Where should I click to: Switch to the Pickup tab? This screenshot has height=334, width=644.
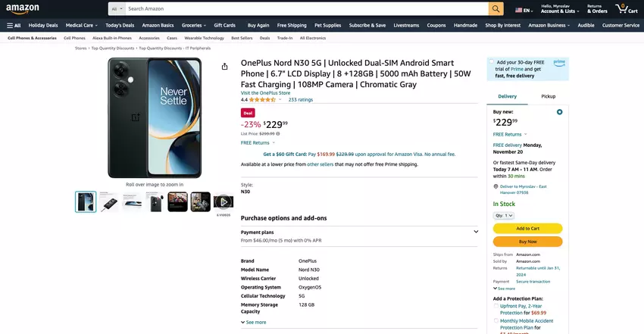tap(548, 96)
